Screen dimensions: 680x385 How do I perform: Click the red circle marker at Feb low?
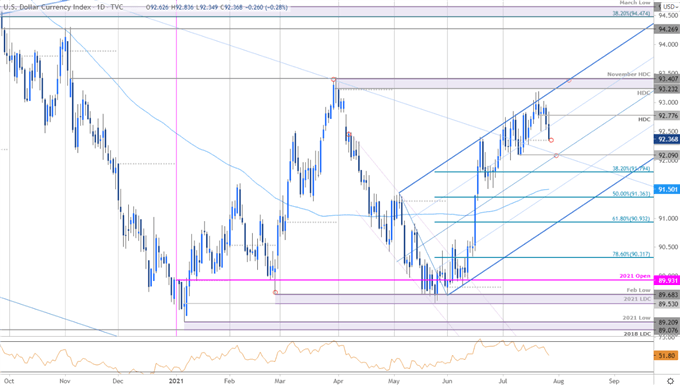(275, 293)
